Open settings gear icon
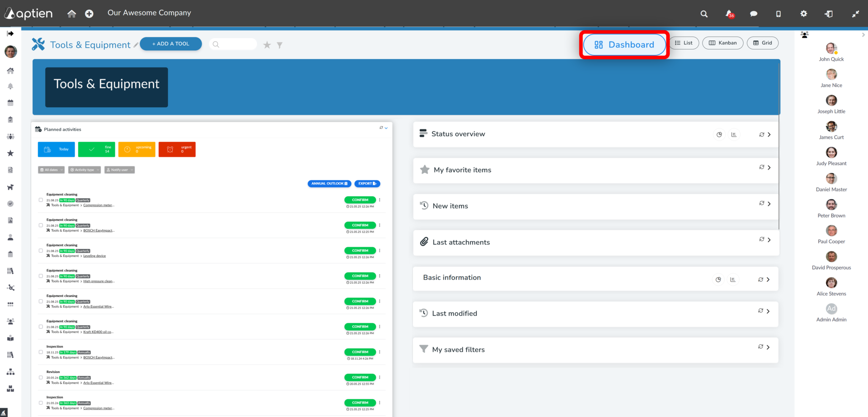Viewport: 868px width, 417px height. 803,14
